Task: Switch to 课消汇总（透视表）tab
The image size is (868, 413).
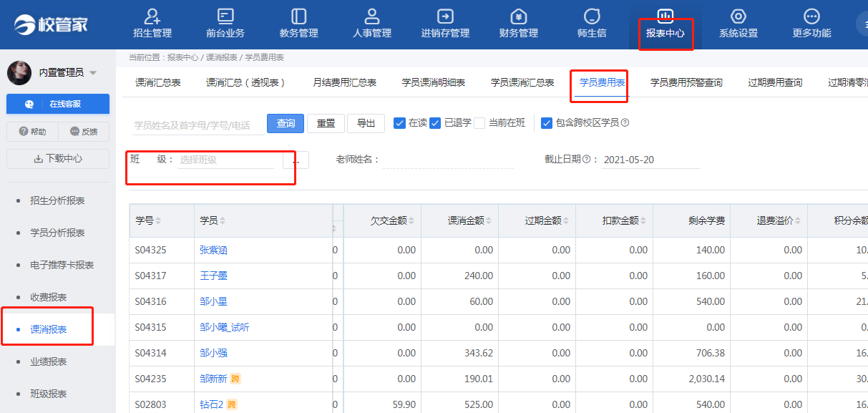Action: coord(247,83)
